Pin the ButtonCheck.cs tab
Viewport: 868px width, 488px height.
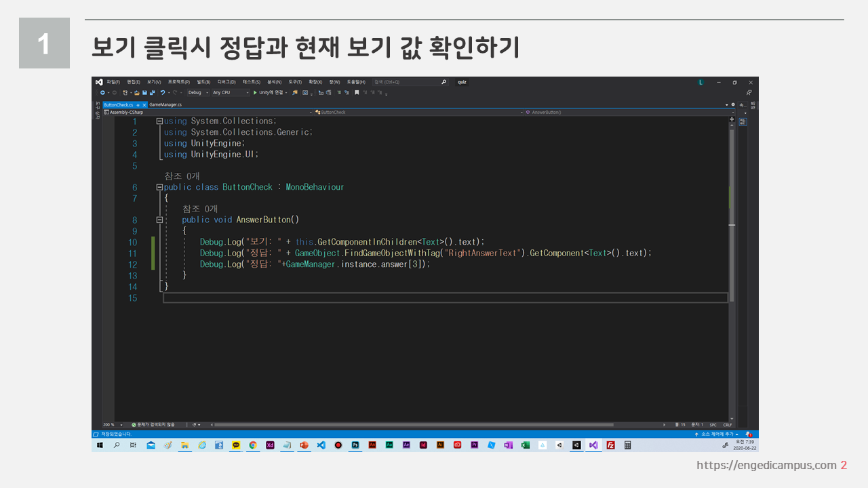click(138, 105)
